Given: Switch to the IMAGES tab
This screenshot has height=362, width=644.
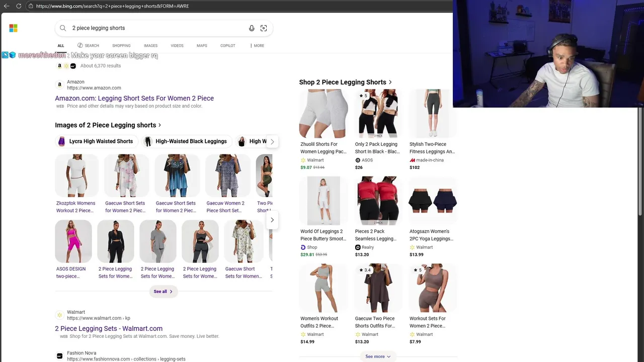Looking at the screenshot, I should point(150,46).
